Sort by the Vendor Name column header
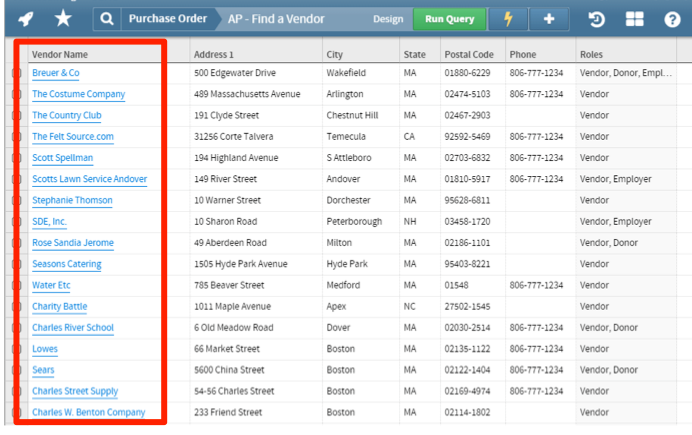692x435 pixels. (x=60, y=54)
